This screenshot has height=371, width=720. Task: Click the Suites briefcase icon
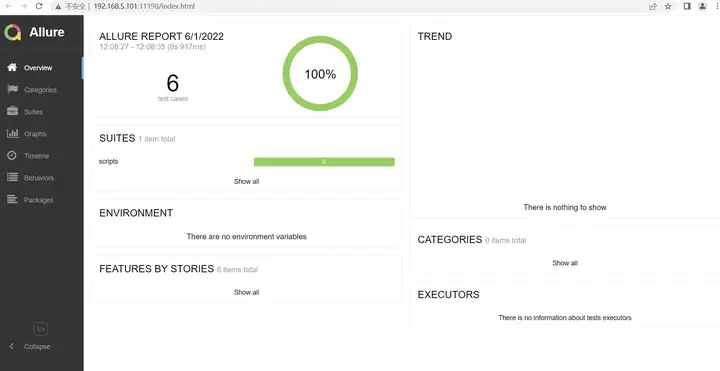pos(12,112)
